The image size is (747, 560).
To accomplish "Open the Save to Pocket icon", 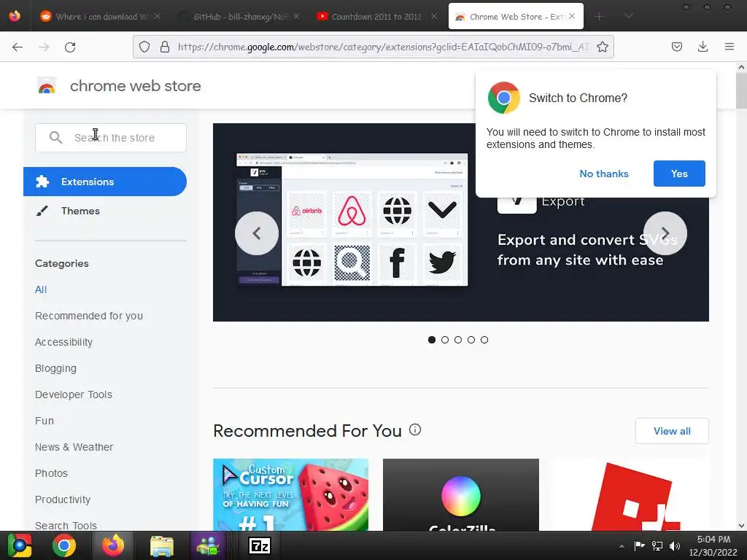I will click(x=676, y=47).
